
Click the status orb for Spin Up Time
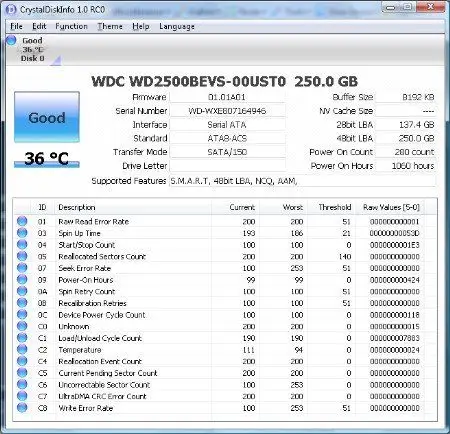tap(22, 233)
